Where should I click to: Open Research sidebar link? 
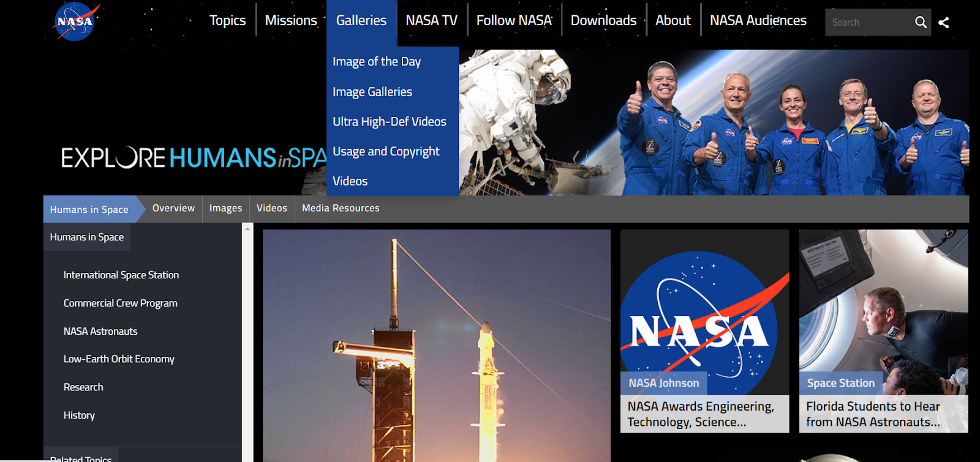coord(83,387)
